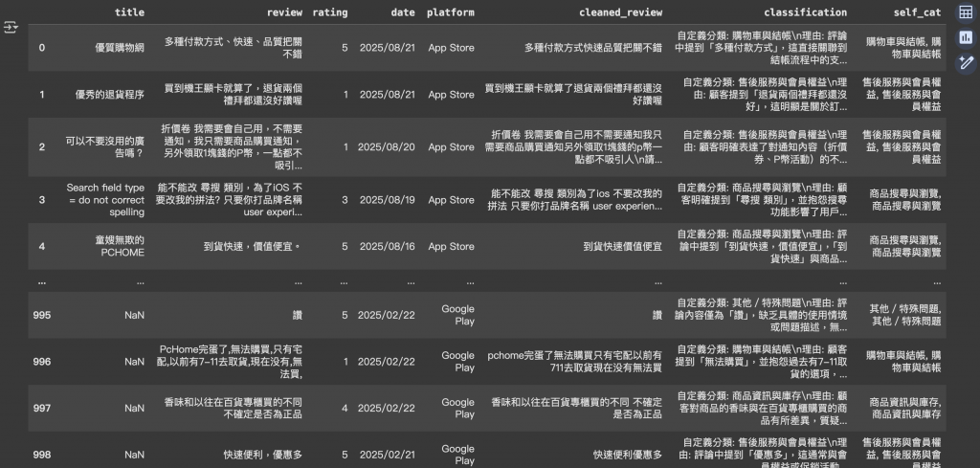Select the date column header
The height and width of the screenshot is (468, 980).
(x=403, y=11)
